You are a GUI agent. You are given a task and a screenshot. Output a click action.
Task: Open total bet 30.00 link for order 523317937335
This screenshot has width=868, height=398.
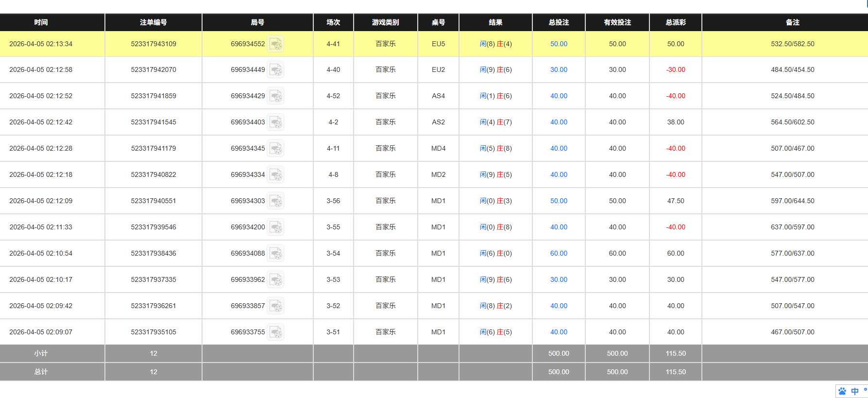[559, 279]
